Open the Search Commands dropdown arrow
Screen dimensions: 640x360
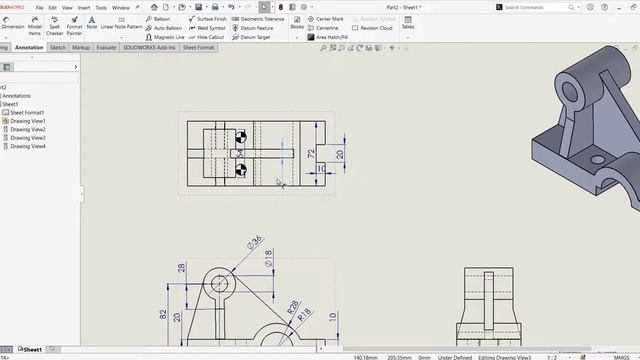click(x=578, y=7)
